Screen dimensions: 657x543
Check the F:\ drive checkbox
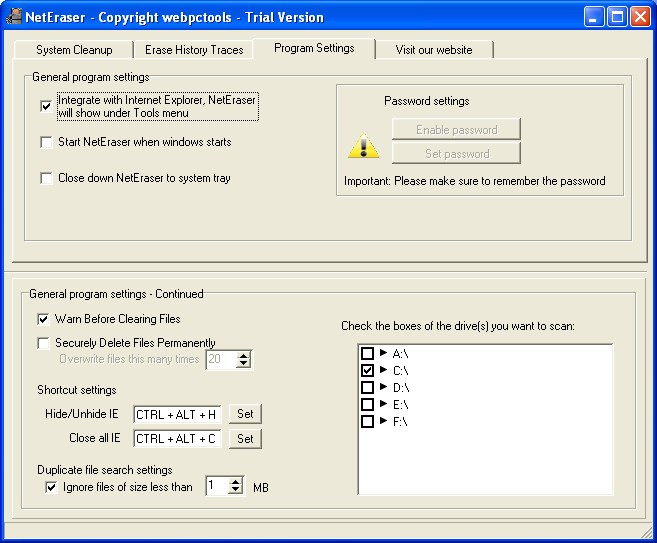[x=367, y=421]
